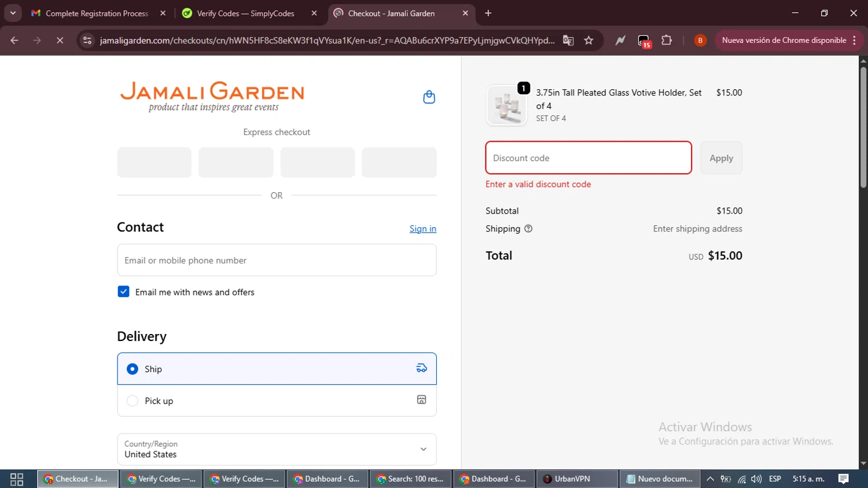
Task: Open Chrome three-dot menu
Action: point(855,41)
